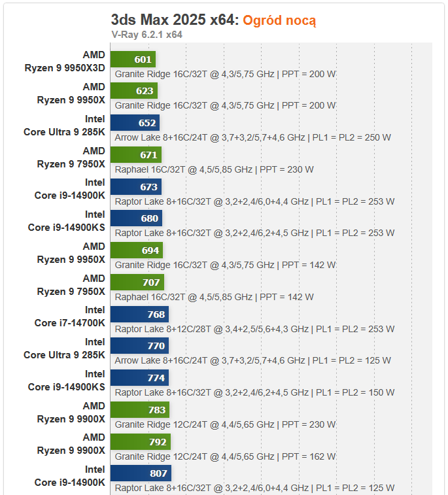Click the orange 'Ogród nocą' title text
448x495 pixels.
click(x=280, y=20)
